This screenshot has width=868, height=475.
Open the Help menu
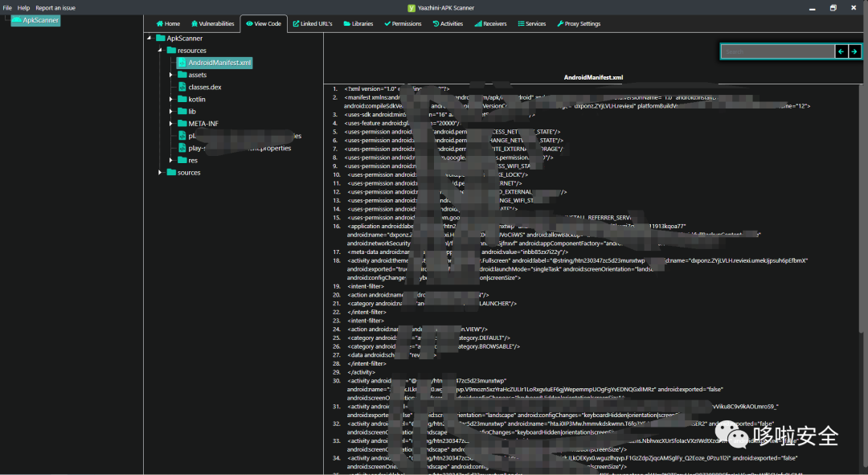pos(23,8)
